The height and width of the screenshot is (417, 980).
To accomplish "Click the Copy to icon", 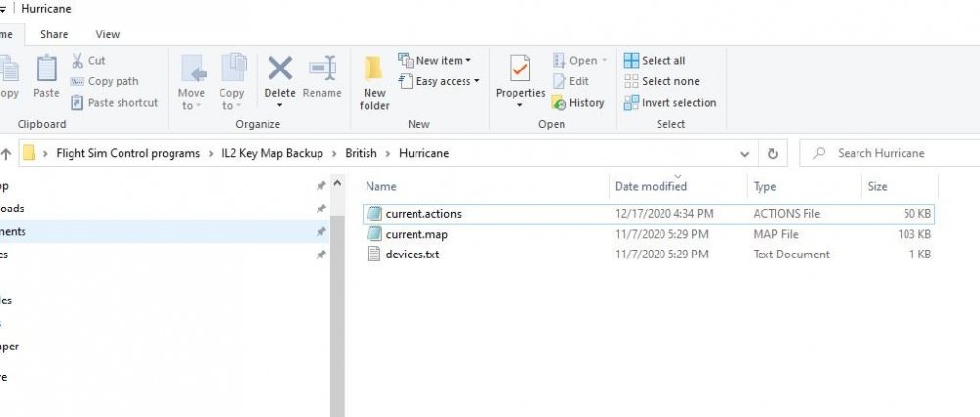I will click(x=234, y=68).
